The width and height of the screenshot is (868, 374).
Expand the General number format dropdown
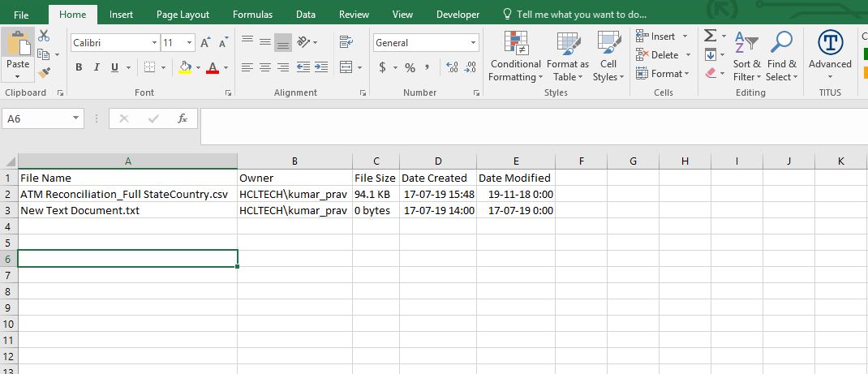coord(474,43)
